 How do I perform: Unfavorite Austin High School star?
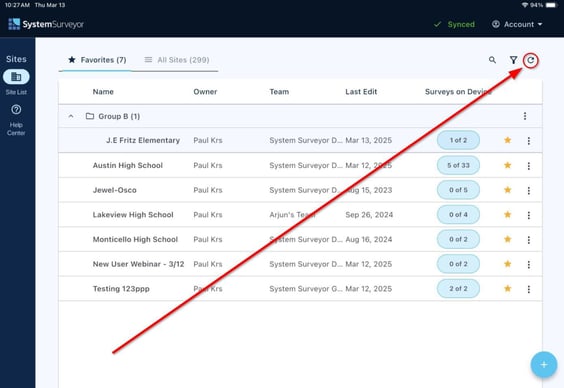pyautogui.click(x=508, y=165)
